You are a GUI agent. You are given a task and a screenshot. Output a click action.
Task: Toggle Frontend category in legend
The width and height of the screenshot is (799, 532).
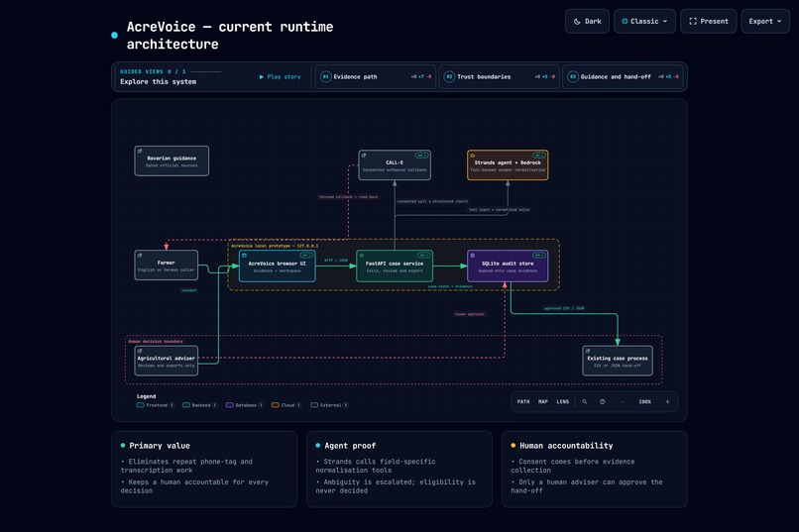click(x=156, y=405)
